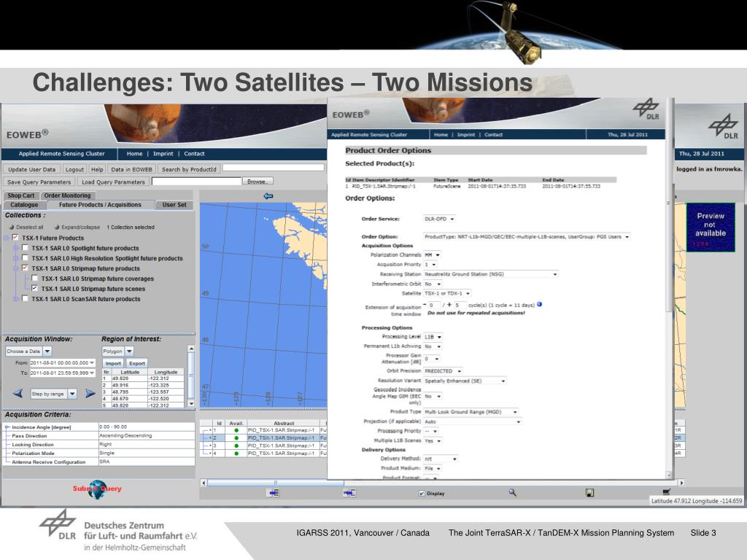Image resolution: width=747 pixels, height=560 pixels.
Task: Switch to the User Set tab
Action: (174, 205)
